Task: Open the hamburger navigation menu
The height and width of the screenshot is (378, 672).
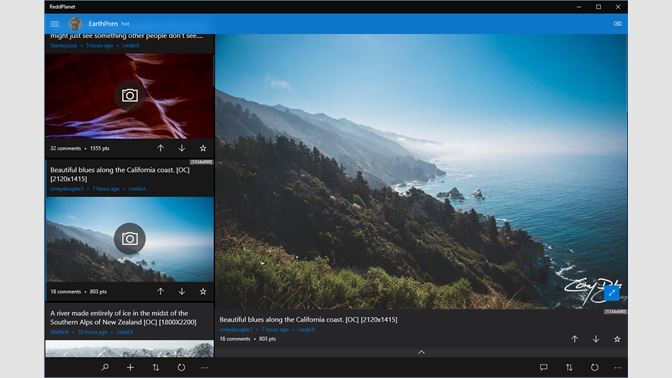Action: pos(55,24)
